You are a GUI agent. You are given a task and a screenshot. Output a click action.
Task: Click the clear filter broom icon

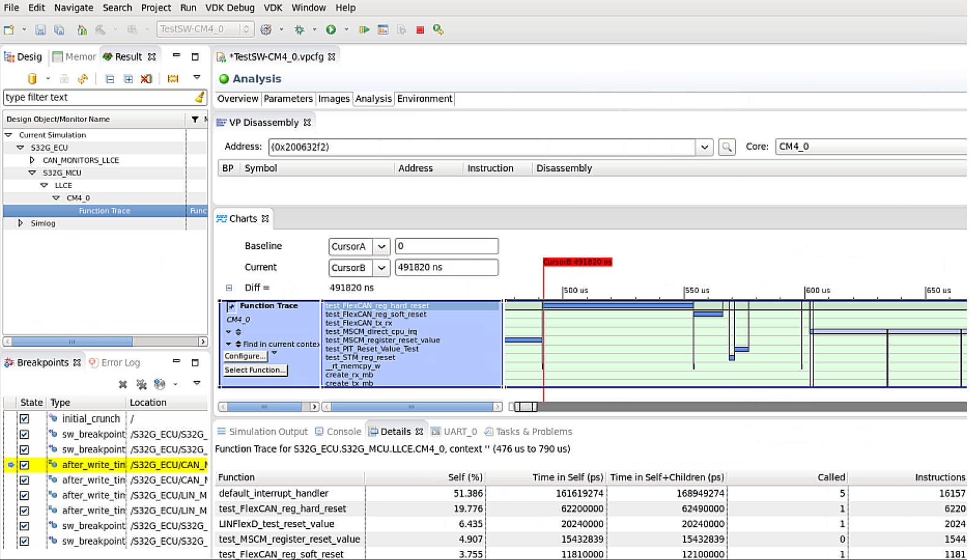click(x=199, y=97)
